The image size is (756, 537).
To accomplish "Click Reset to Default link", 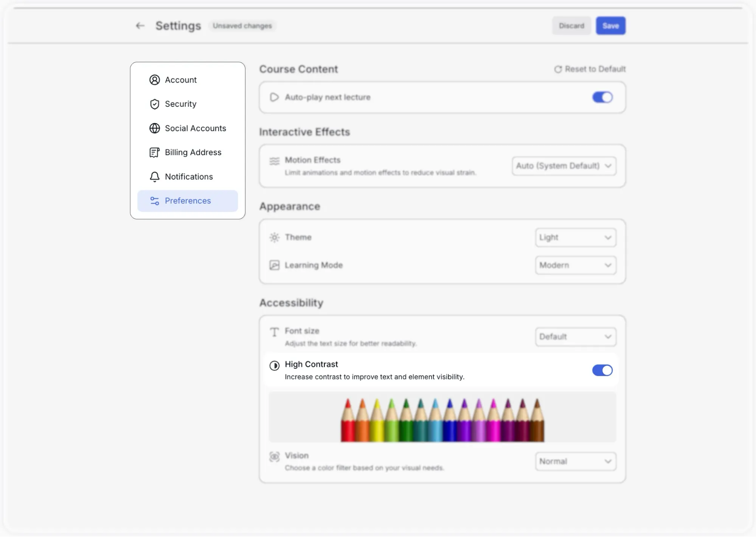I will click(590, 69).
